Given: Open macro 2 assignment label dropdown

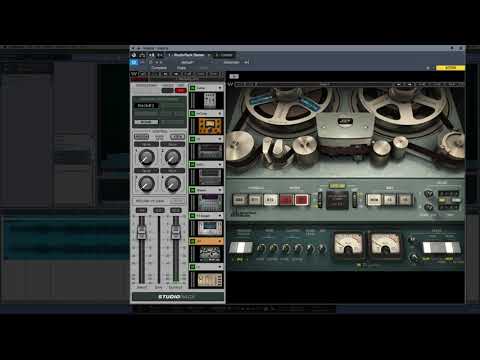Looking at the screenshot, I should tap(172, 144).
